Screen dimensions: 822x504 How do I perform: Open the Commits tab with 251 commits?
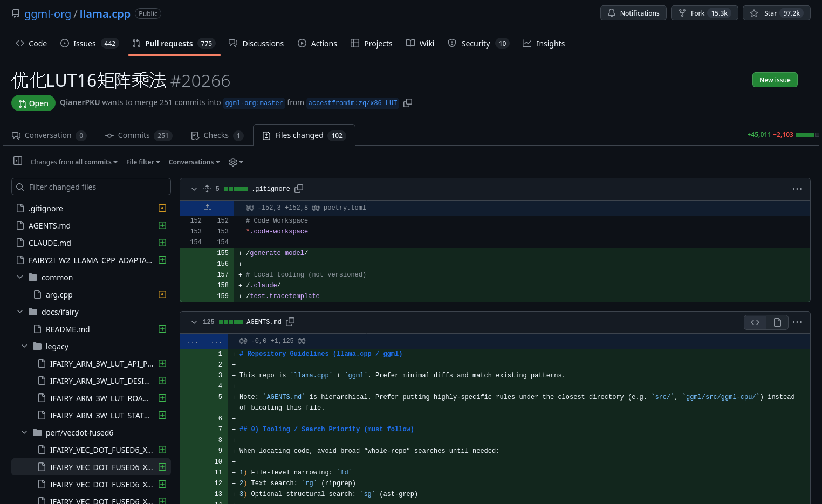point(139,135)
